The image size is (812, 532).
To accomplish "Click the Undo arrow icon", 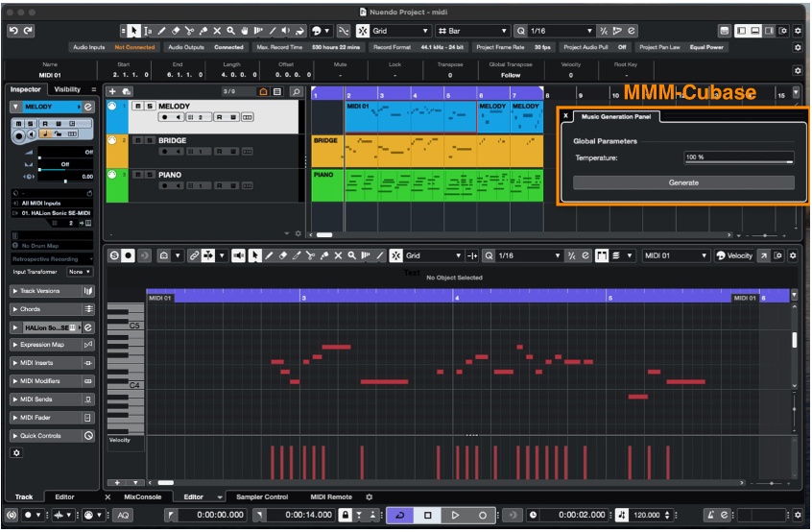I will tap(13, 31).
